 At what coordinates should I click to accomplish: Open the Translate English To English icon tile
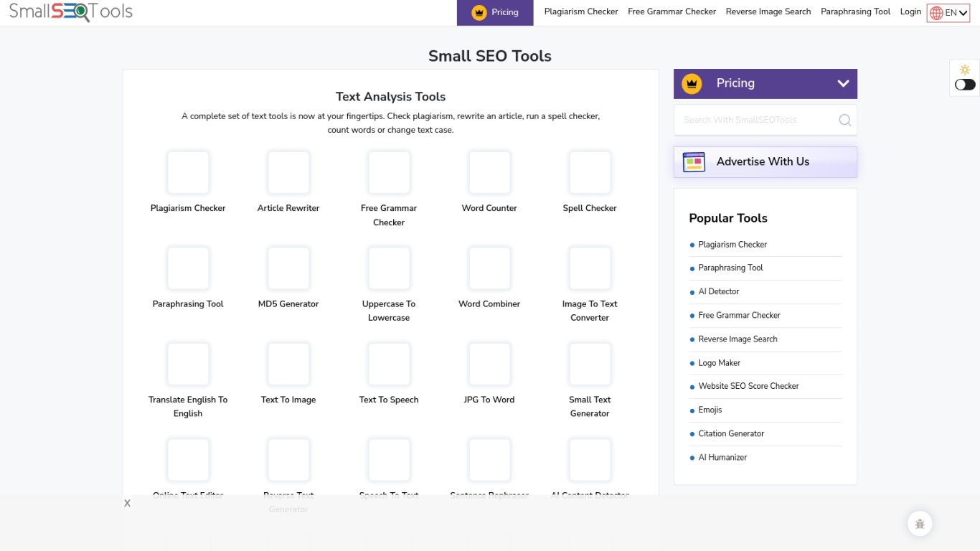coord(188,364)
